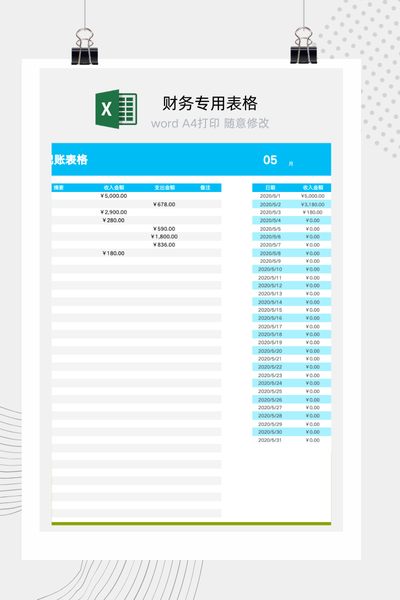This screenshot has height=600, width=400.
Task: Click ¥0.00 in the 2020/5/15 row
Action: point(313,310)
